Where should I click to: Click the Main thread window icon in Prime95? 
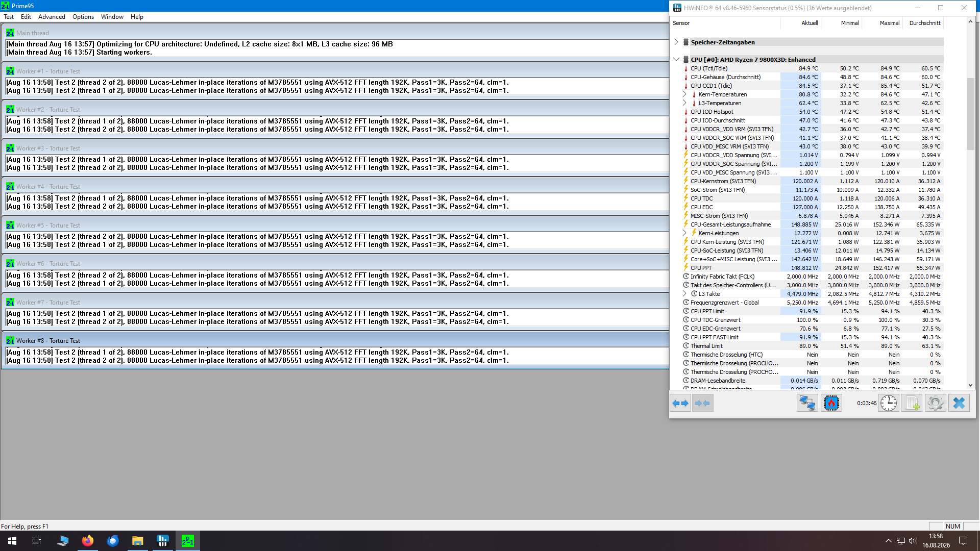pyautogui.click(x=10, y=33)
